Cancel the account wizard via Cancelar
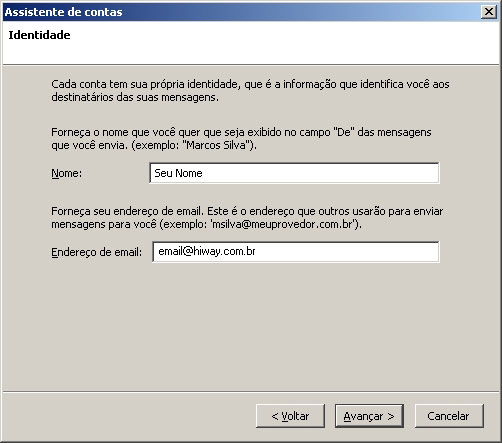Viewport: 502px width, 443px height. coord(449,416)
